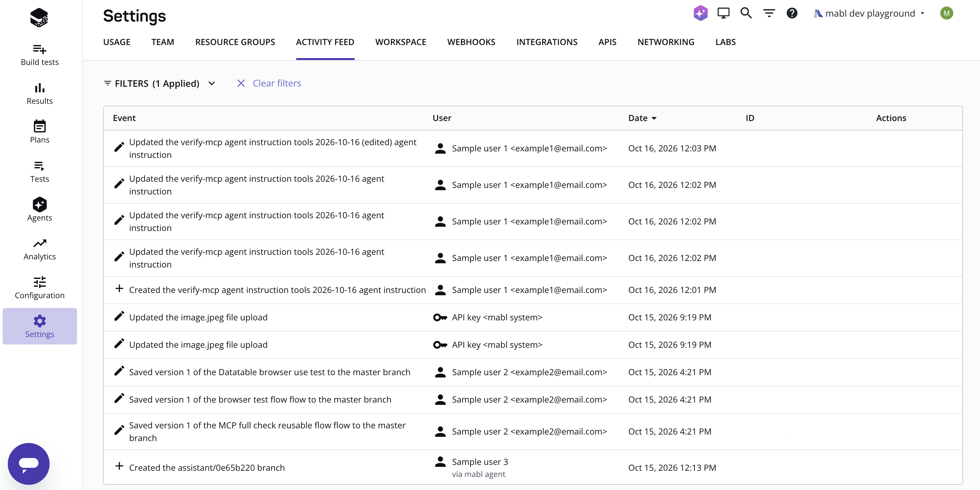Open help via the question mark icon
The width and height of the screenshot is (980, 490).
point(792,13)
